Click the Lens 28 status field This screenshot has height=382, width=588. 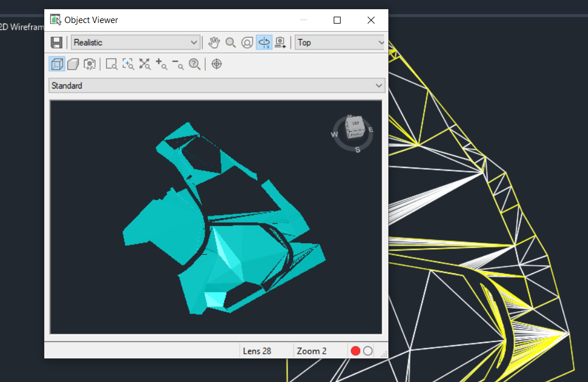pyautogui.click(x=259, y=350)
